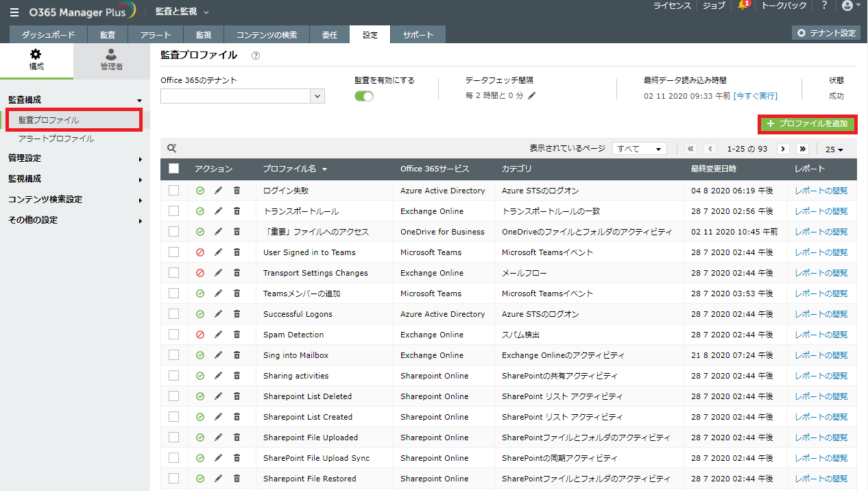Open the 表示されているページ すべて dropdown
Image resolution: width=868 pixels, height=491 pixels.
[x=639, y=149]
